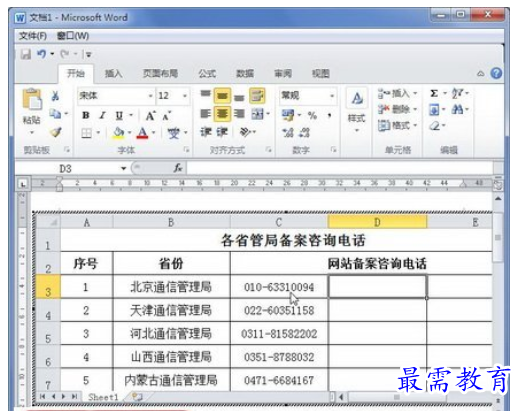519x411 pixels.
Task: Open Sort and Filter icon
Action: coord(457,93)
